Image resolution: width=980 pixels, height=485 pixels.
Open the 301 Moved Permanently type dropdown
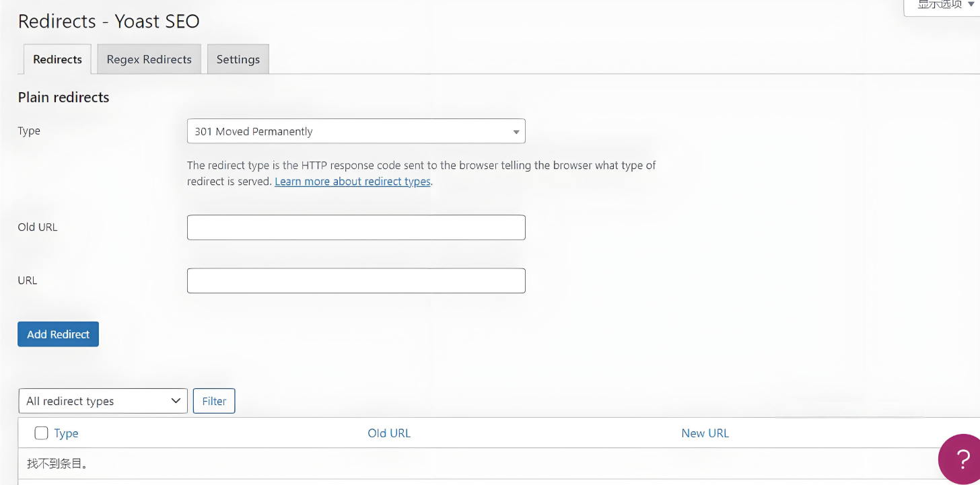[x=356, y=131]
